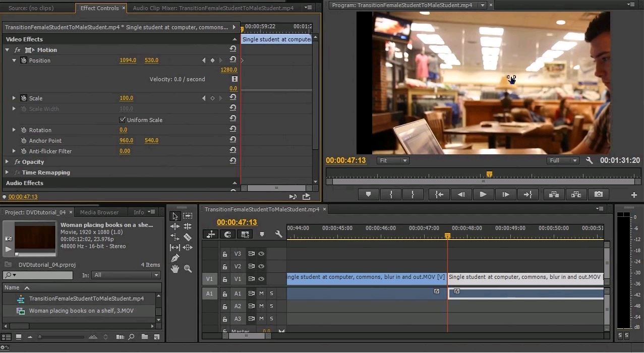Click the nest sequences button in timeline
The image size is (644, 353).
pos(211,234)
